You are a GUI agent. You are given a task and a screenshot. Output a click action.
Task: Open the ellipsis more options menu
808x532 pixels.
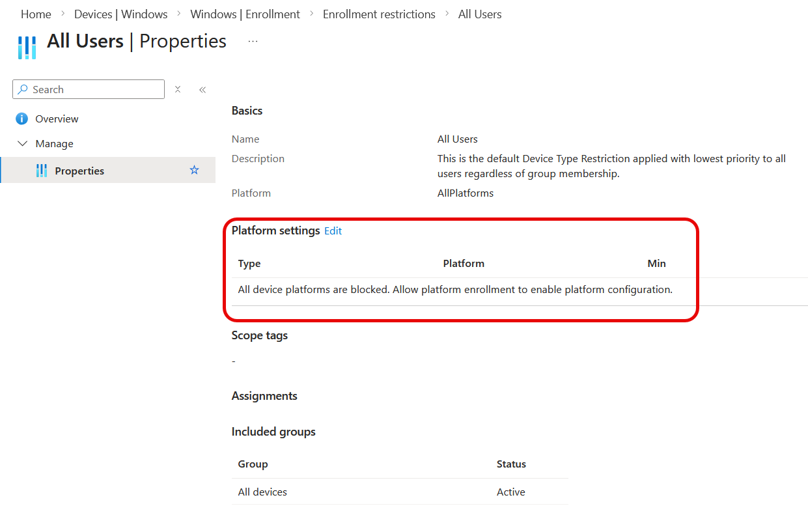[x=253, y=42]
